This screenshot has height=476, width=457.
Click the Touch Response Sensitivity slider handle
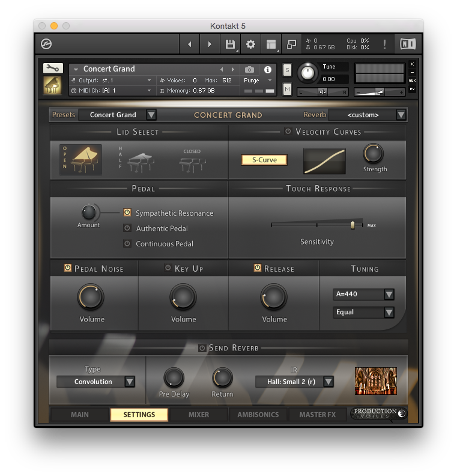pos(353,225)
